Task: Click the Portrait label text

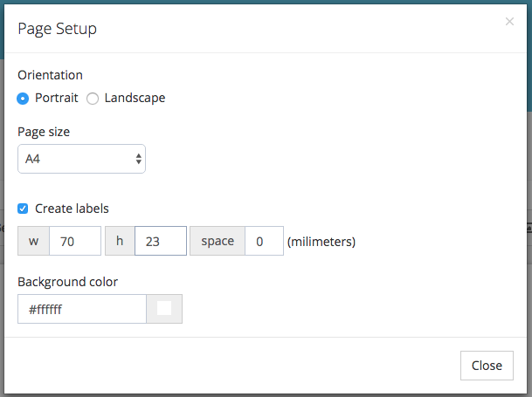Action: pos(56,98)
